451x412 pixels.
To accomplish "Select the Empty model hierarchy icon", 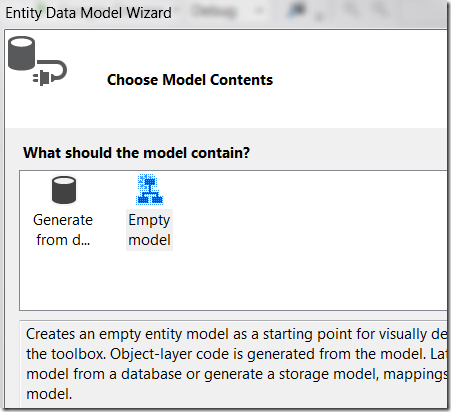I will click(x=150, y=189).
